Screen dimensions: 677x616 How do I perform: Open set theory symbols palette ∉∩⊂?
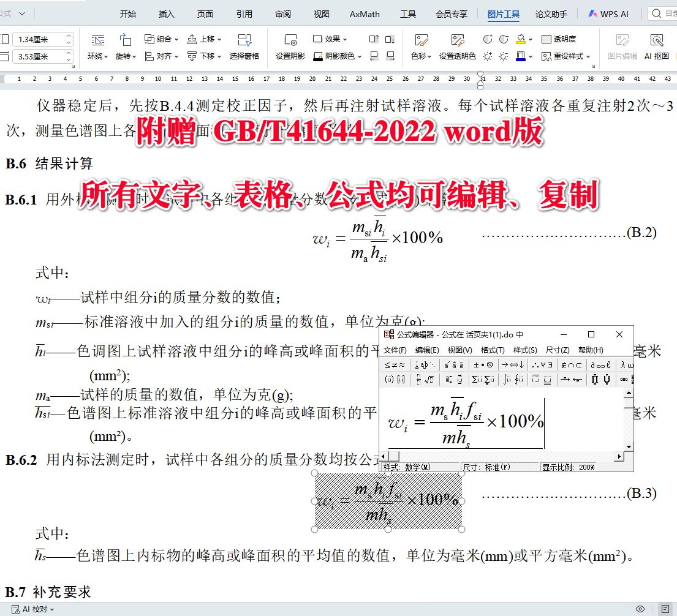point(571,365)
